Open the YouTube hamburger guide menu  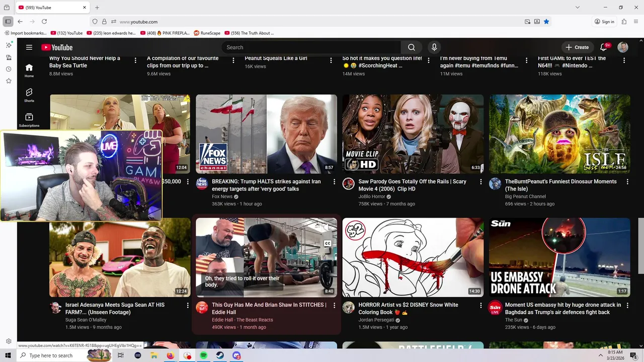(29, 47)
